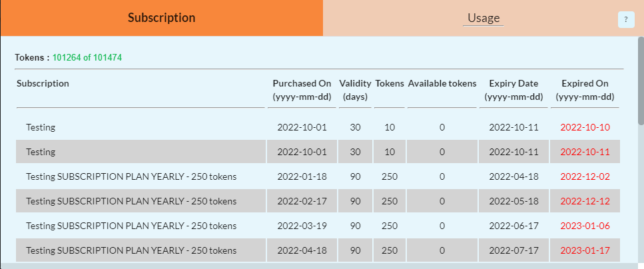
Task: Click the Validity (days) column header
Action: point(355,90)
